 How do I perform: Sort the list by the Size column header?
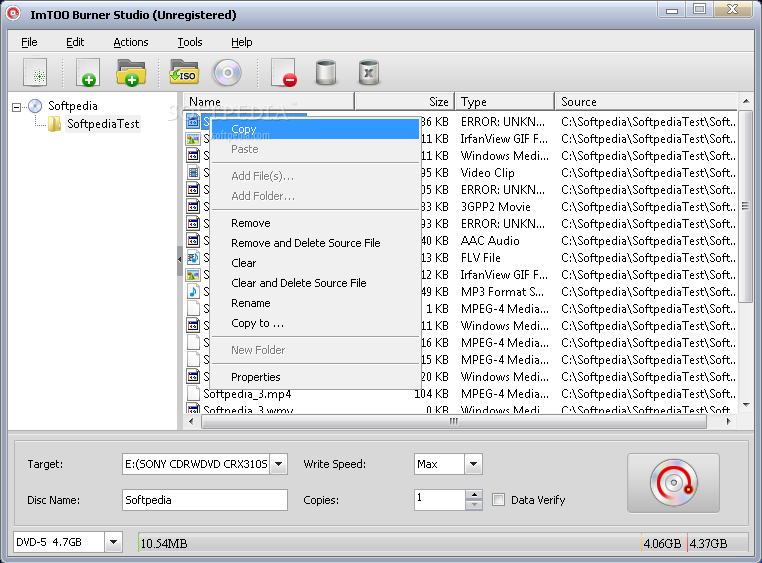404,102
